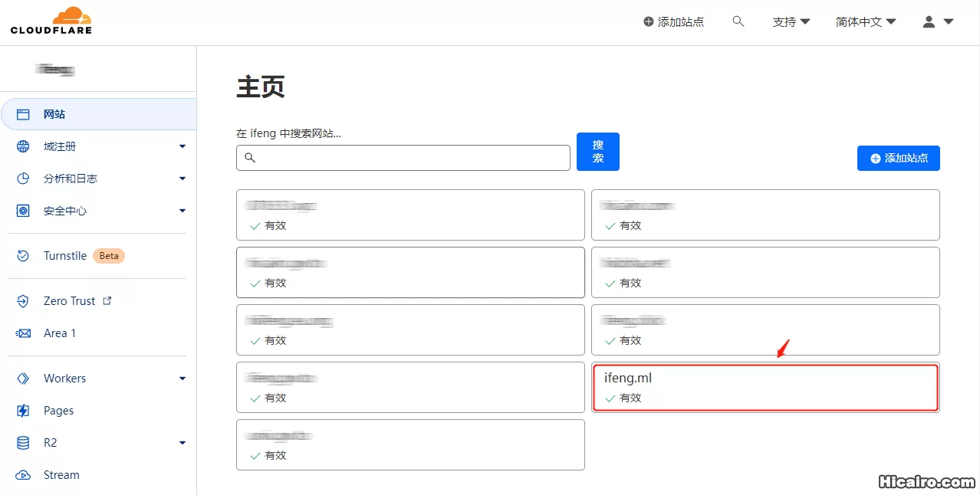Click the 在 ifeng 中搜索网站 label

point(289,133)
